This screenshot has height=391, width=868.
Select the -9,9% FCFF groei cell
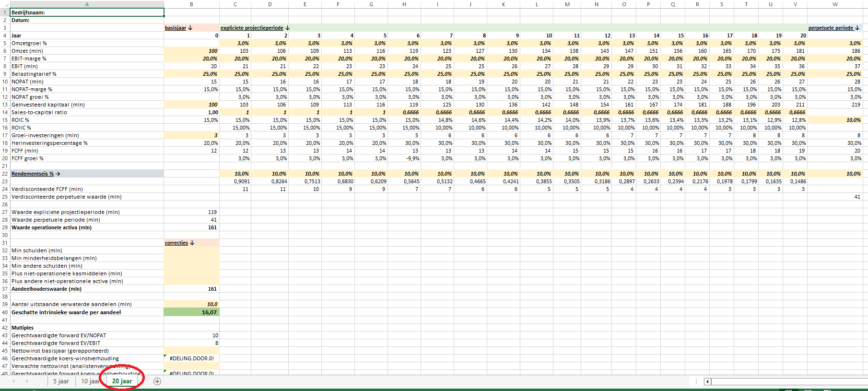pyautogui.click(x=404, y=158)
